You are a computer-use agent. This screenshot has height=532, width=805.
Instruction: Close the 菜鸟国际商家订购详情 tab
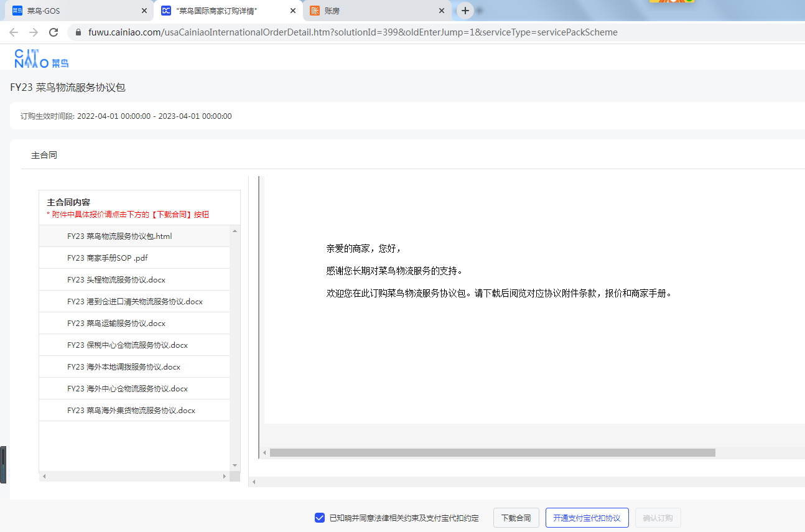pos(293,11)
